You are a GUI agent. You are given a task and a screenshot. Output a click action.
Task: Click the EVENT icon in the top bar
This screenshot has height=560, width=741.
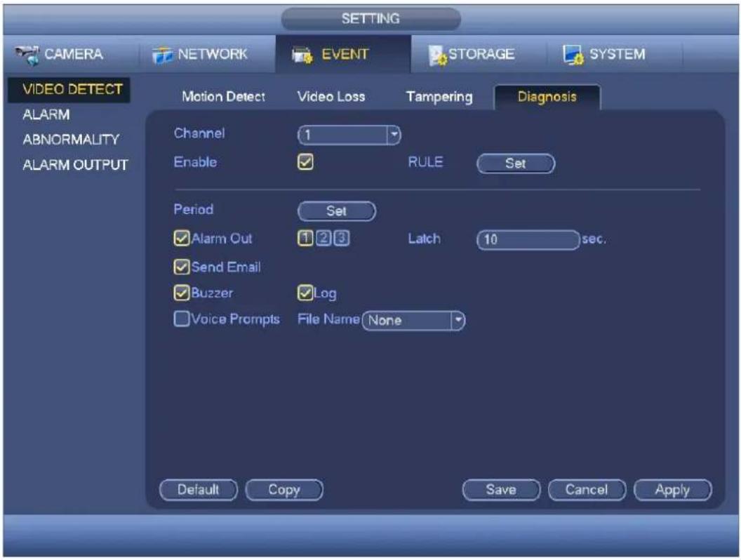[x=302, y=55]
